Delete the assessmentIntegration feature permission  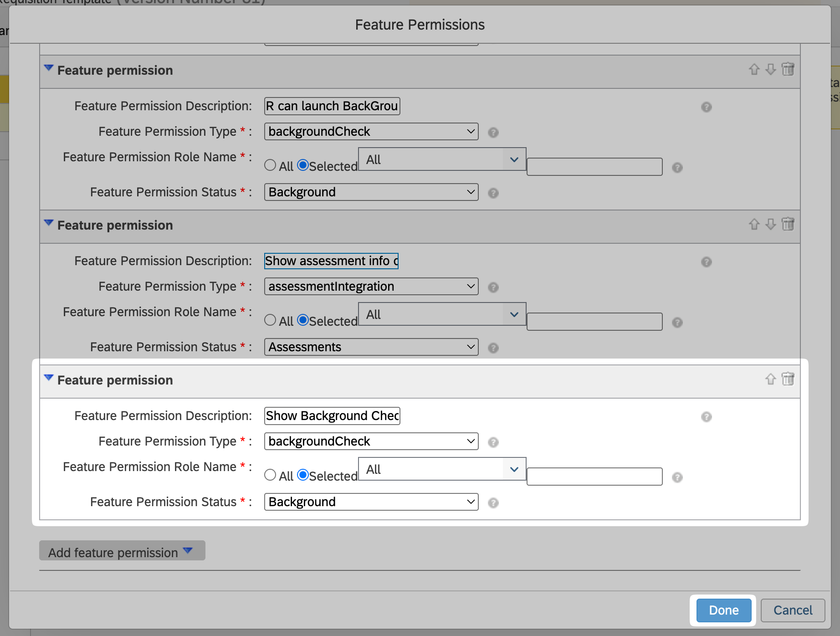788,224
